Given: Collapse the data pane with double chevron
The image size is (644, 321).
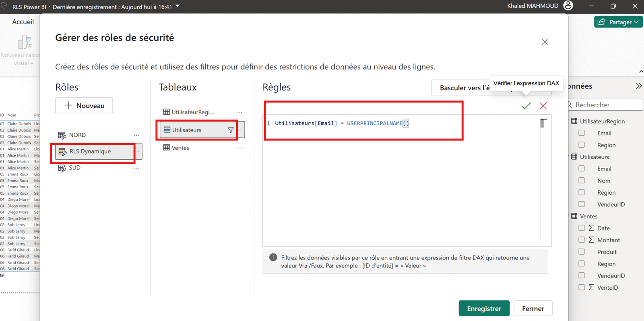Looking at the screenshot, I should click(x=638, y=86).
